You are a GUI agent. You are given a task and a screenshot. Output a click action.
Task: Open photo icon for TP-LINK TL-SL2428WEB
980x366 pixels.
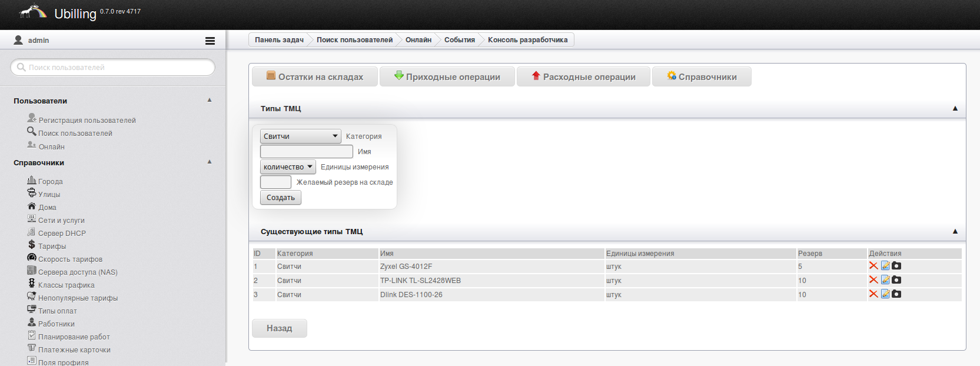[x=896, y=280]
